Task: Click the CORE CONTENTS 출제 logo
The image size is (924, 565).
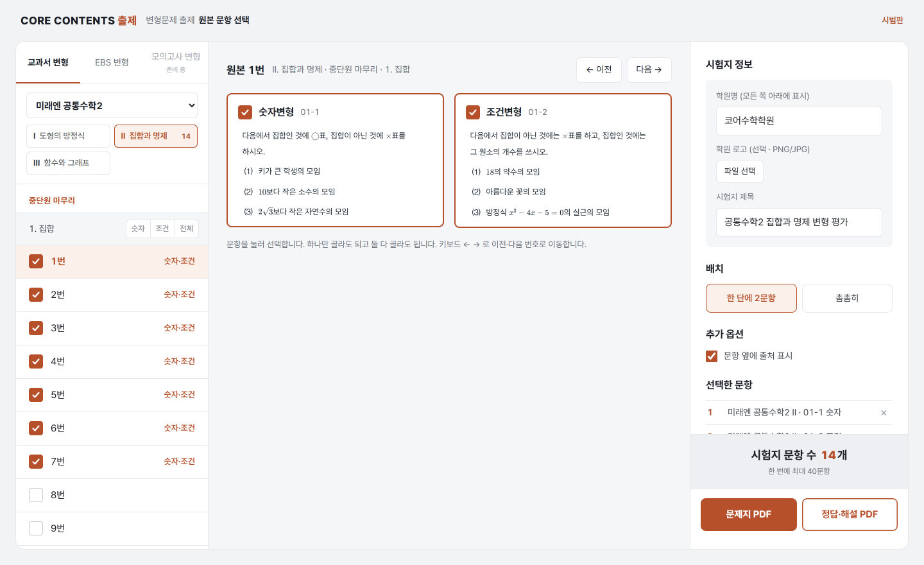Action: pyautogui.click(x=78, y=21)
